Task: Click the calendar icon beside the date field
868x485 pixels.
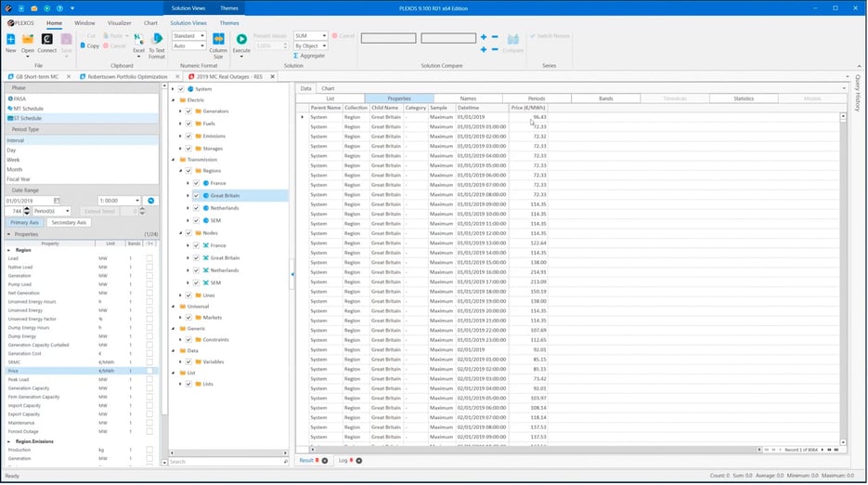Action: (57, 201)
